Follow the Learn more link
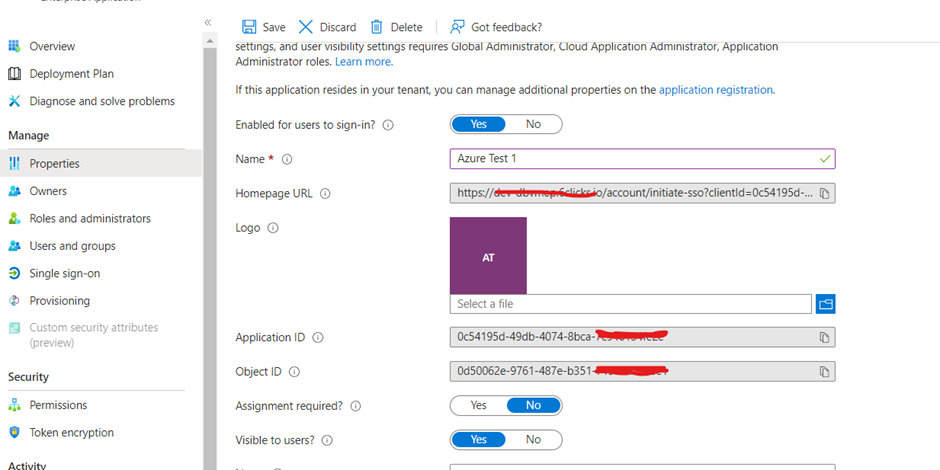 (364, 62)
